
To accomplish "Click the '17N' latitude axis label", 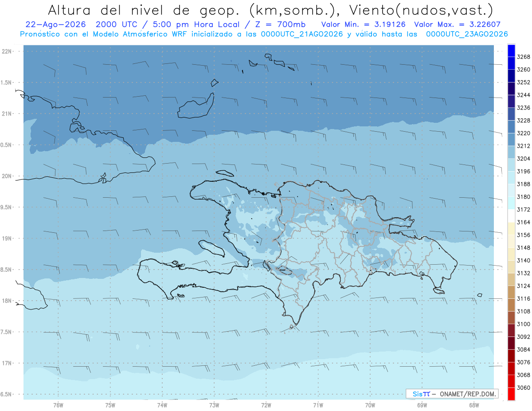I will click(7, 363).
